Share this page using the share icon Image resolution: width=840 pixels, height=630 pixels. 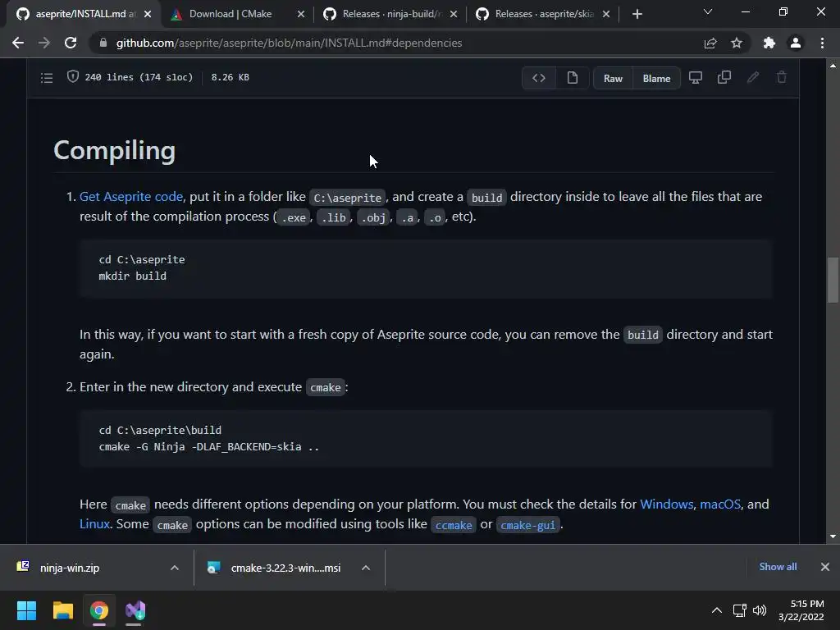click(710, 43)
